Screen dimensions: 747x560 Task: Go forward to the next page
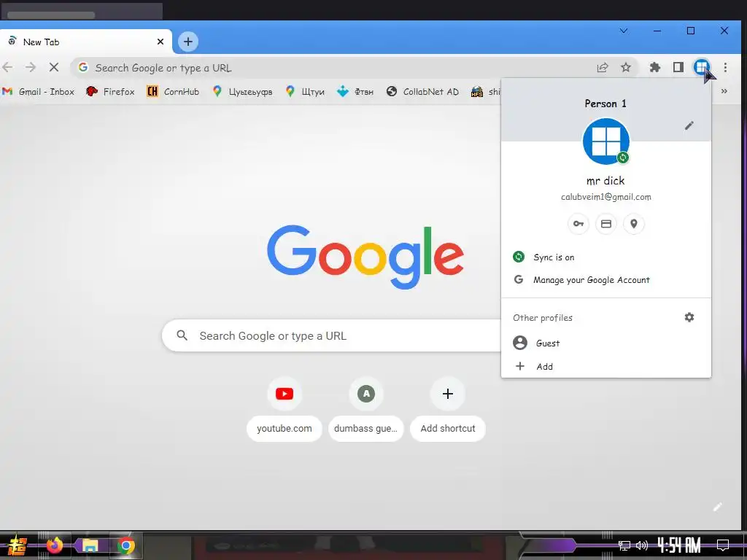pos(31,67)
